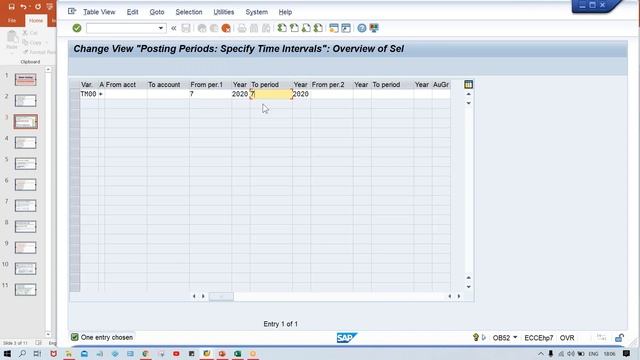
Task: Collapse command field with double-chevron icon
Action: pyautogui.click(x=173, y=28)
